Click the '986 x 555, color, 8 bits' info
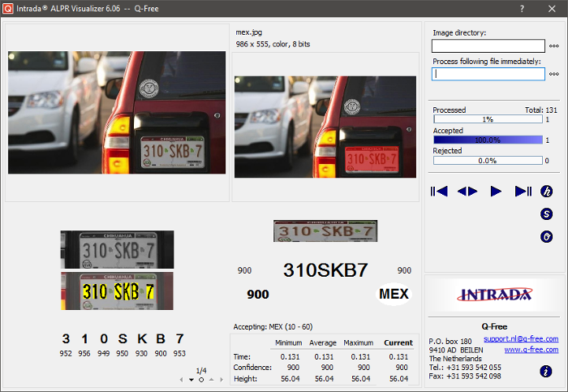This screenshot has height=392, width=568. point(273,44)
